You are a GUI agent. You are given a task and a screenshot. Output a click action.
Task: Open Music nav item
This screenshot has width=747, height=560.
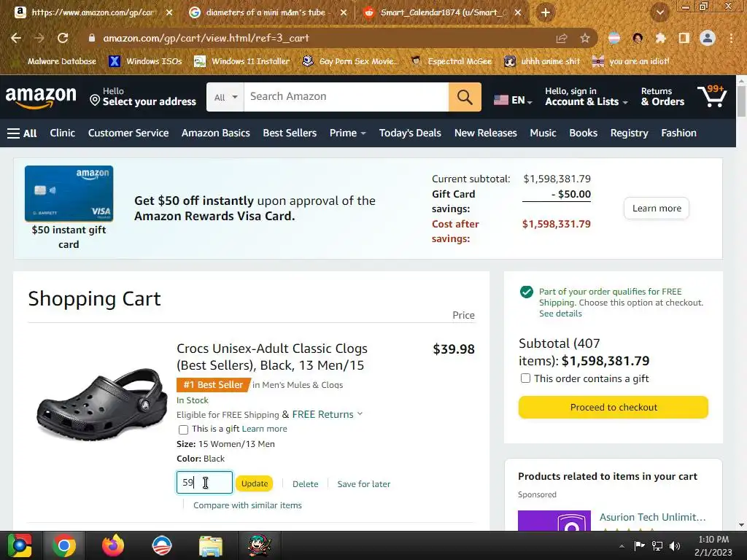(543, 133)
